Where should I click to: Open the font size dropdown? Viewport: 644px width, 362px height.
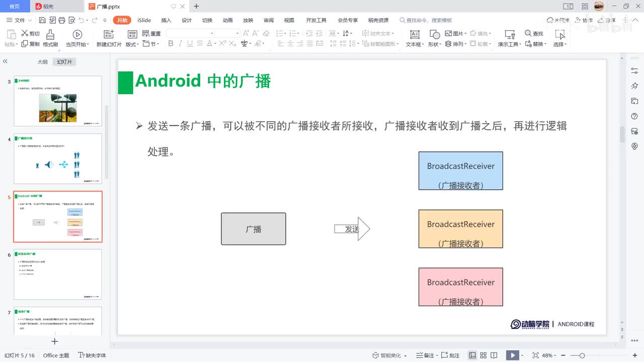(x=237, y=33)
